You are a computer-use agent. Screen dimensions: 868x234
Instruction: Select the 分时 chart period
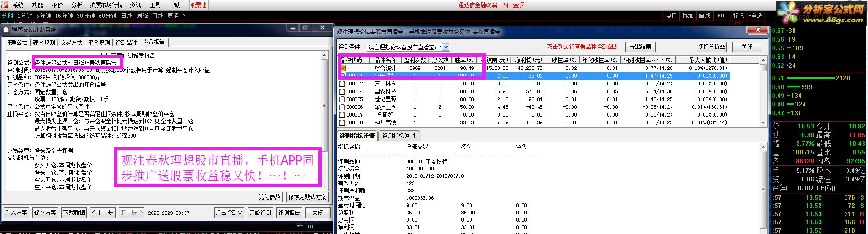[x=8, y=16]
